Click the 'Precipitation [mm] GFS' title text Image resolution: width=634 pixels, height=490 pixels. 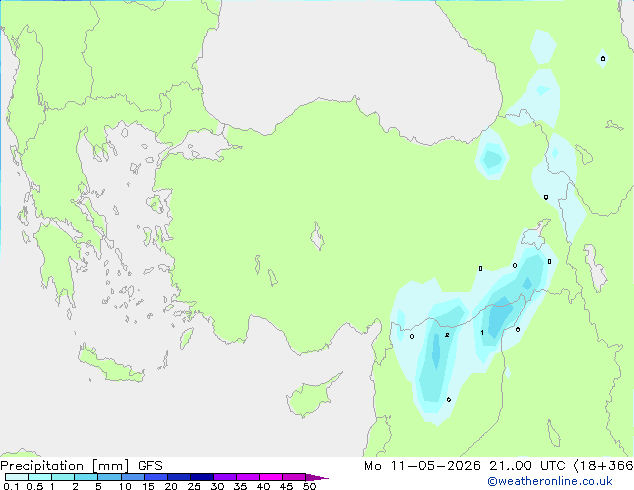click(x=81, y=466)
